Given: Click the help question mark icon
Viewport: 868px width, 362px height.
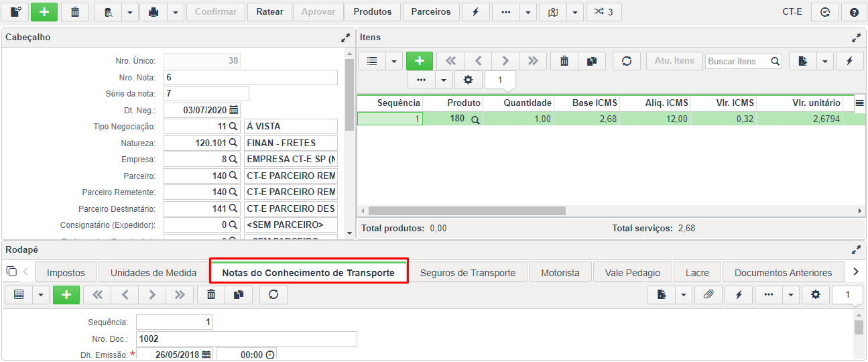Looking at the screenshot, I should (x=854, y=12).
